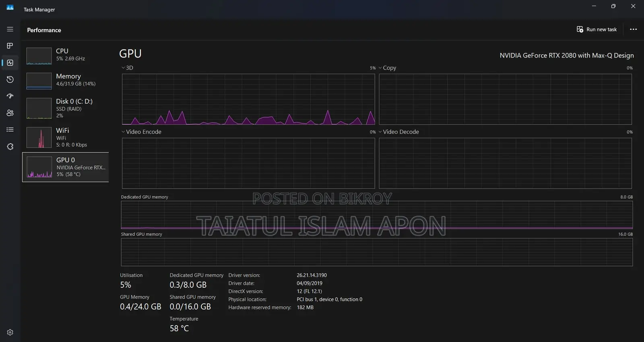Open the Details page icon
The width and height of the screenshot is (644, 342).
point(10,130)
